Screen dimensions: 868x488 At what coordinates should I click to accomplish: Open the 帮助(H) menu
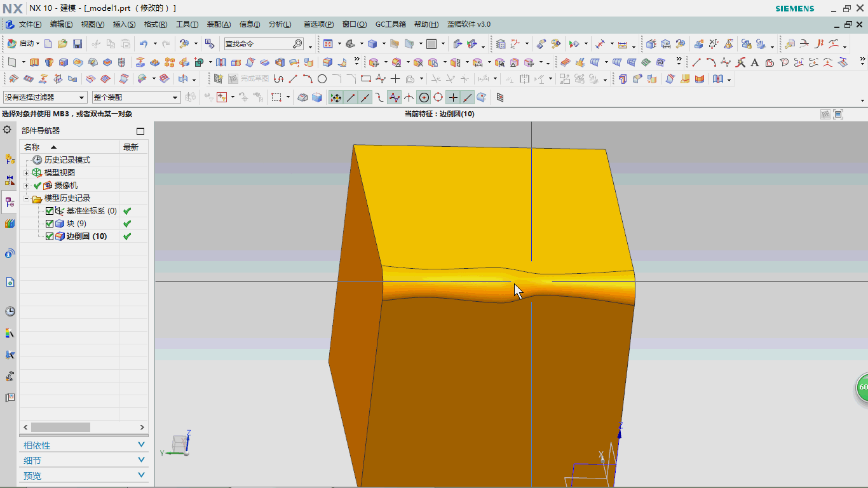426,24
